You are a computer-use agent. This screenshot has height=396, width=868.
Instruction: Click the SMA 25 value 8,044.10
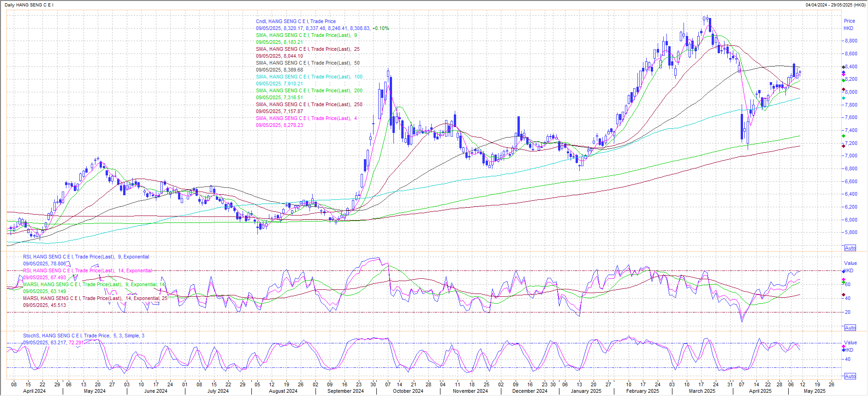(293, 56)
